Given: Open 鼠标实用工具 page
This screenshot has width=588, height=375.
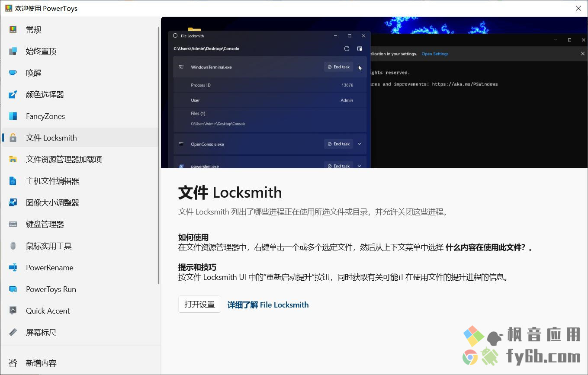Looking at the screenshot, I should (x=80, y=246).
